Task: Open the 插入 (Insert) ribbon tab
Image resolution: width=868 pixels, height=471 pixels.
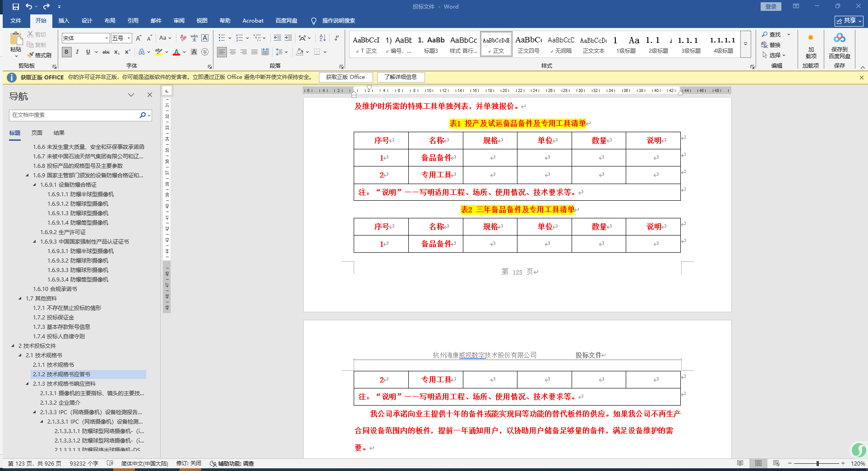Action: tap(64, 21)
